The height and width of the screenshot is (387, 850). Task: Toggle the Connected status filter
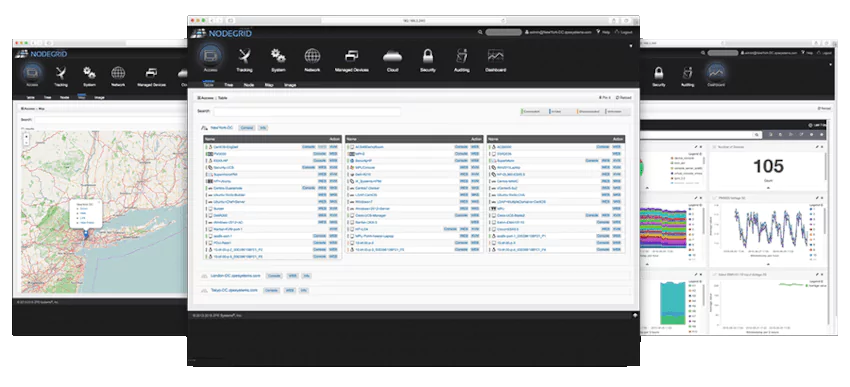coord(533,112)
